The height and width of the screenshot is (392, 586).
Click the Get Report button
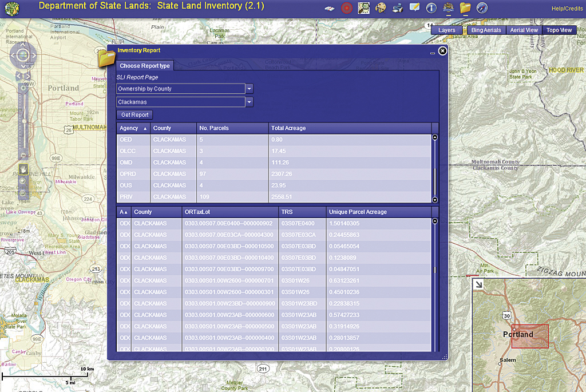tap(134, 114)
